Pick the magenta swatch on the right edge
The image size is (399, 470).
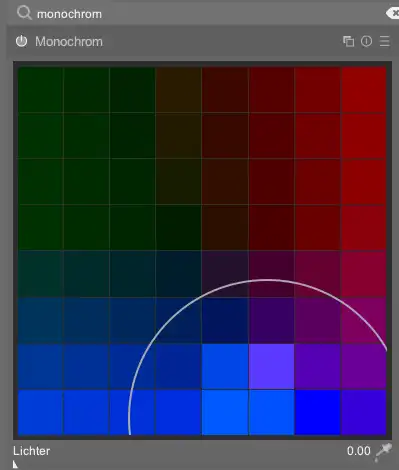364,320
